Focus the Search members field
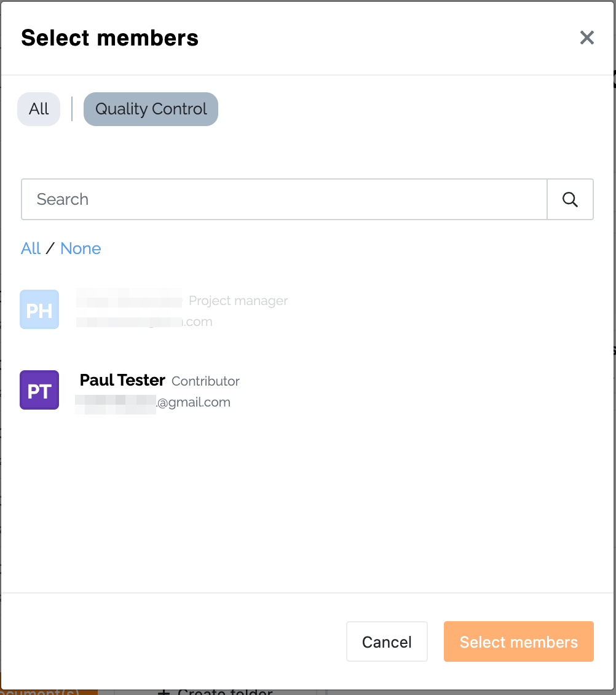The image size is (616, 695). point(284,199)
